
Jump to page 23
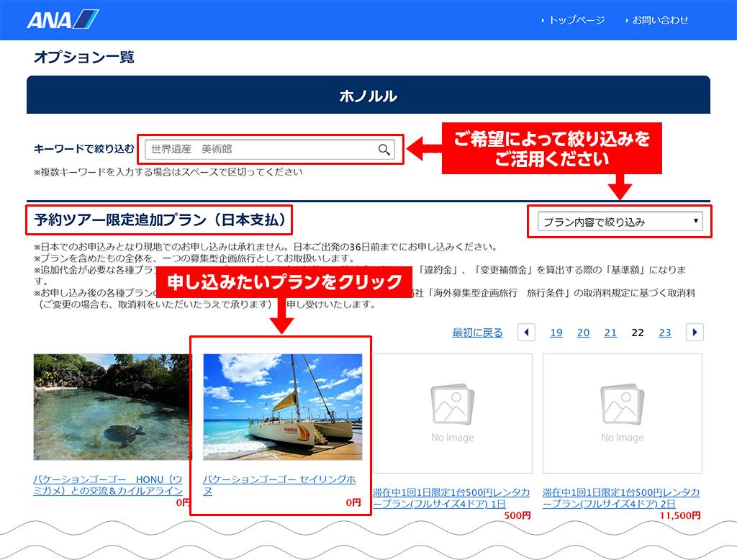coord(664,333)
